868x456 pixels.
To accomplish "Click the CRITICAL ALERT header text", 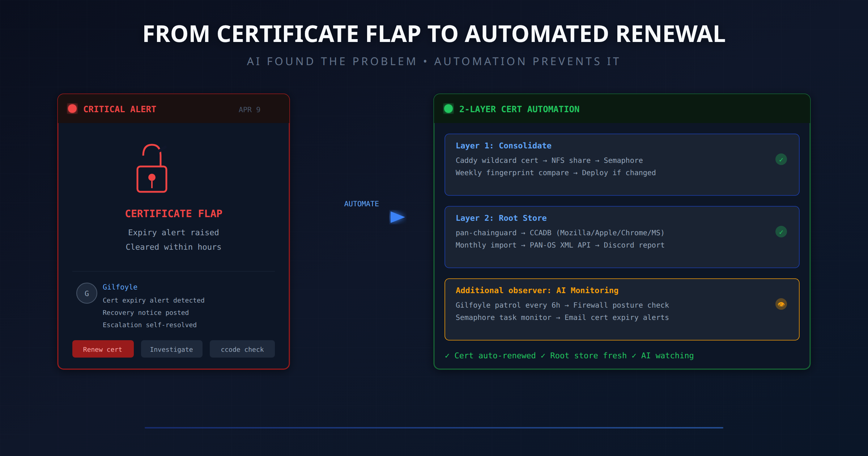I will (x=120, y=109).
